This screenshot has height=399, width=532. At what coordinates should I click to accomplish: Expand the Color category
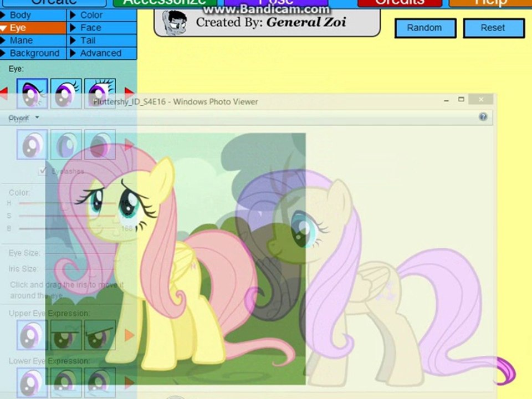pyautogui.click(x=102, y=16)
